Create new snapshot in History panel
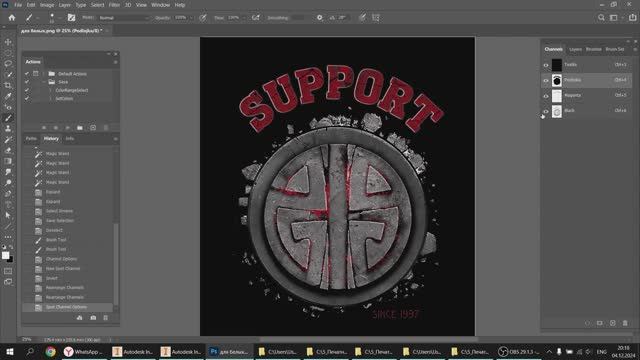 coord(93,318)
